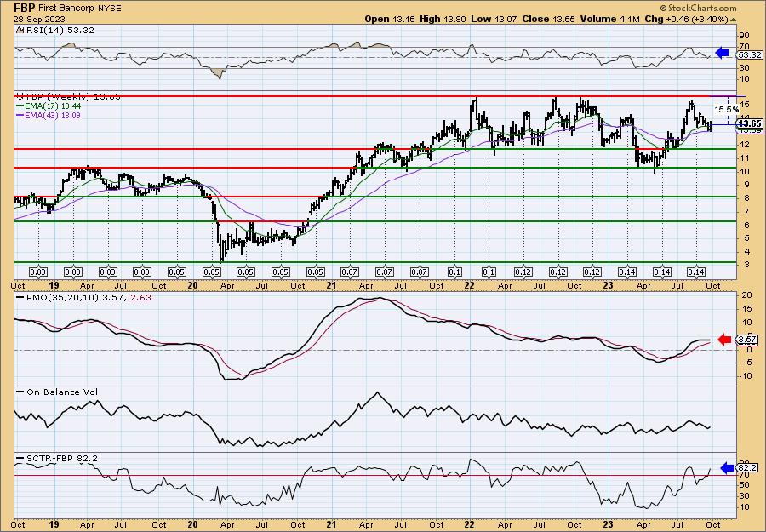Click year 22 on bottom time axis

[x=470, y=525]
